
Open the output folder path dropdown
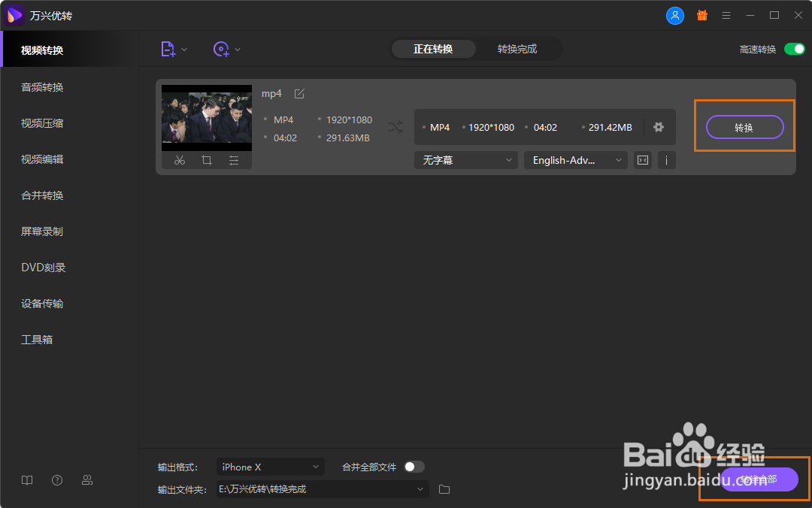pyautogui.click(x=322, y=489)
